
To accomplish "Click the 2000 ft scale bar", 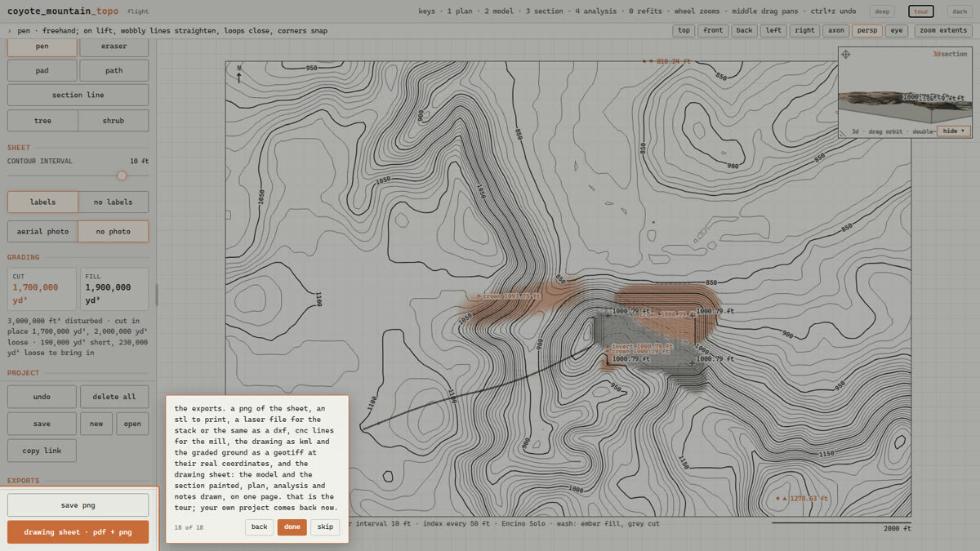I will pos(842,525).
